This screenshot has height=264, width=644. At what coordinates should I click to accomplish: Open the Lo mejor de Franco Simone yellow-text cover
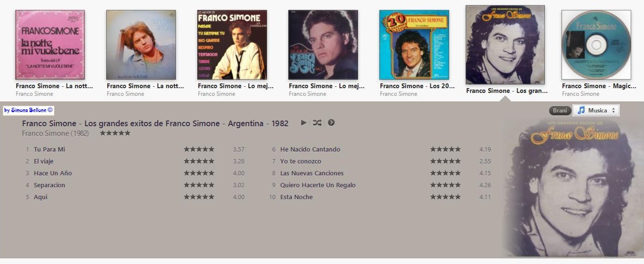click(232, 45)
